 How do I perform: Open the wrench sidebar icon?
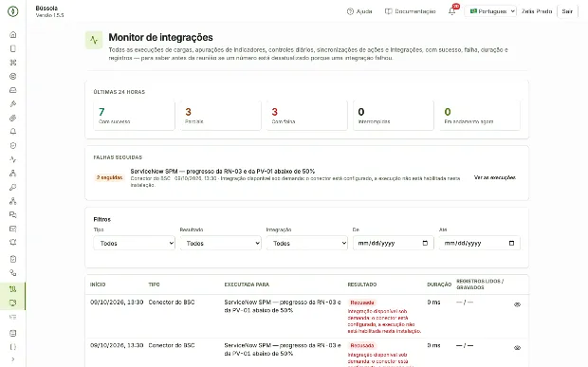[12, 187]
